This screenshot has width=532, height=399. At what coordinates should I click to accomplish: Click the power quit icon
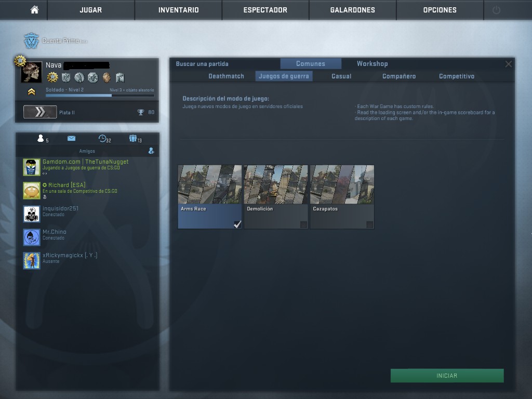(496, 10)
